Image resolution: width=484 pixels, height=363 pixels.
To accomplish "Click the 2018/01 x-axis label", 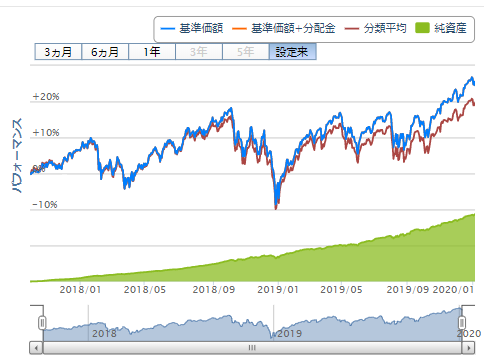I will [80, 289].
